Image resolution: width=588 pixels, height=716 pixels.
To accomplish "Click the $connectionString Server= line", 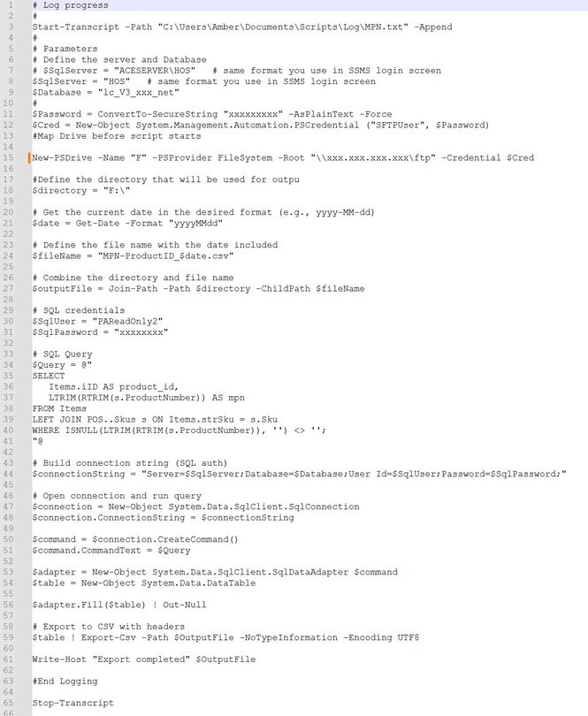I will coord(299,474).
